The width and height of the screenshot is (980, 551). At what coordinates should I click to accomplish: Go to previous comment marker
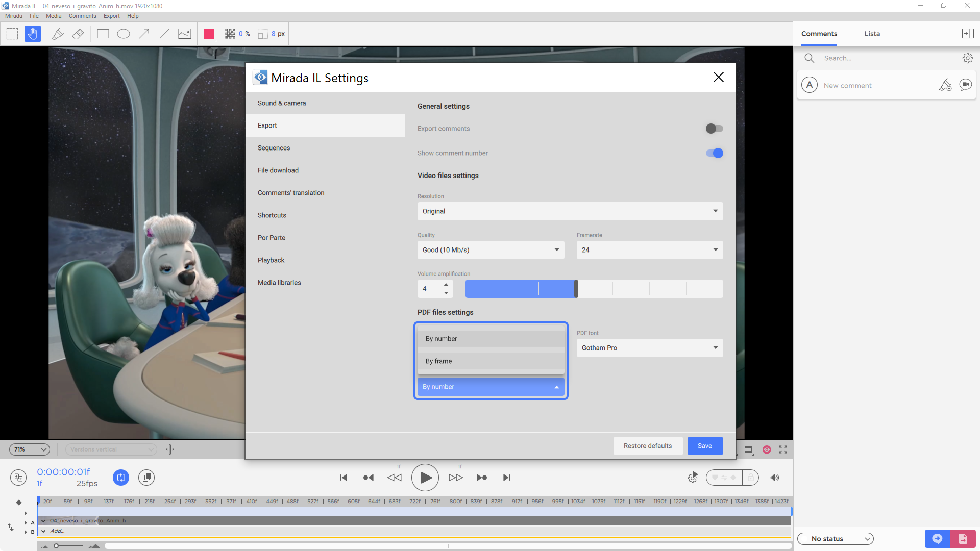click(x=369, y=478)
